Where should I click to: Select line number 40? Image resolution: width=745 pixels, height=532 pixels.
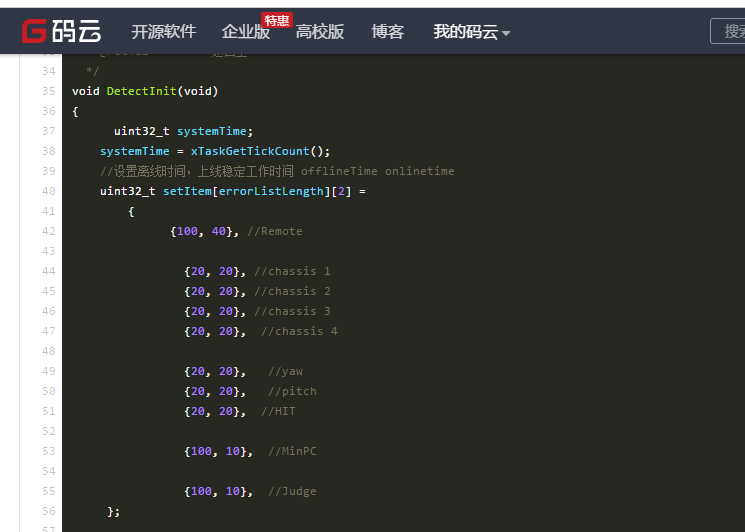49,191
